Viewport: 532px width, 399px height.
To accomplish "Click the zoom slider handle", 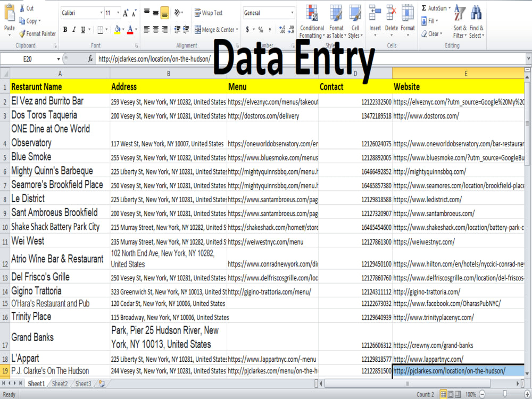I will (x=505, y=394).
